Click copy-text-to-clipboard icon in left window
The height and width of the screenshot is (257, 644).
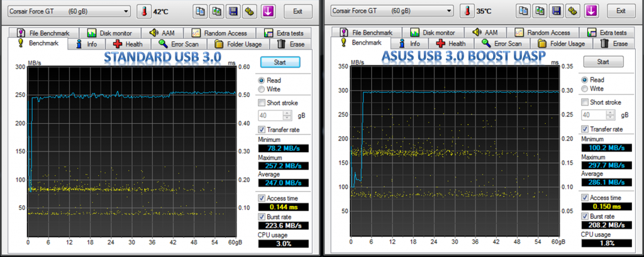(200, 11)
